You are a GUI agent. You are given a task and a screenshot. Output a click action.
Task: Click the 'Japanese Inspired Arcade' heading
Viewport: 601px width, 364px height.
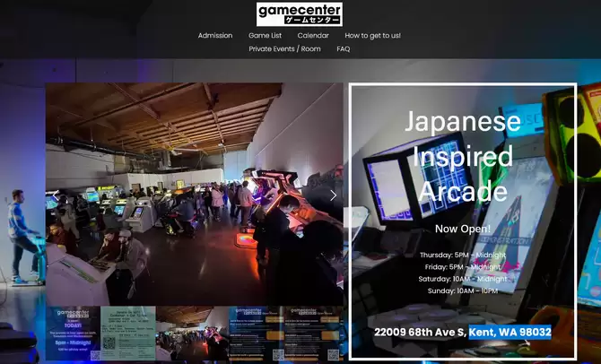pyautogui.click(x=462, y=156)
